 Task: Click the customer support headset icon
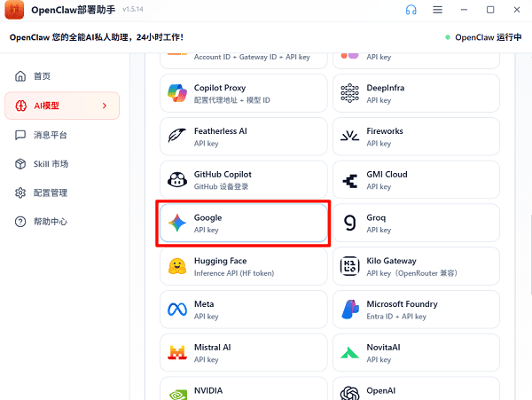(411, 10)
